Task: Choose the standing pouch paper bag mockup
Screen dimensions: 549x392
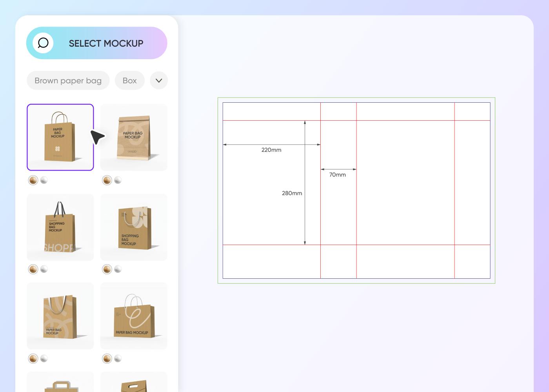Action: pos(134,137)
